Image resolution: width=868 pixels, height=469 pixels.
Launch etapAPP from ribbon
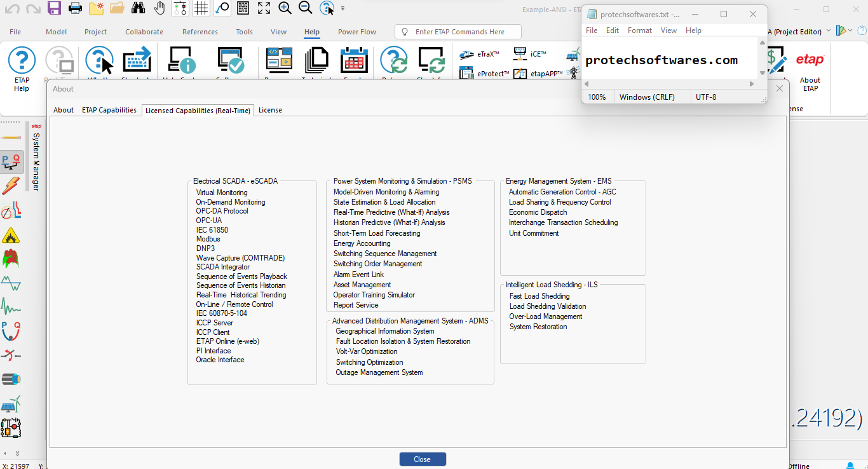point(538,74)
